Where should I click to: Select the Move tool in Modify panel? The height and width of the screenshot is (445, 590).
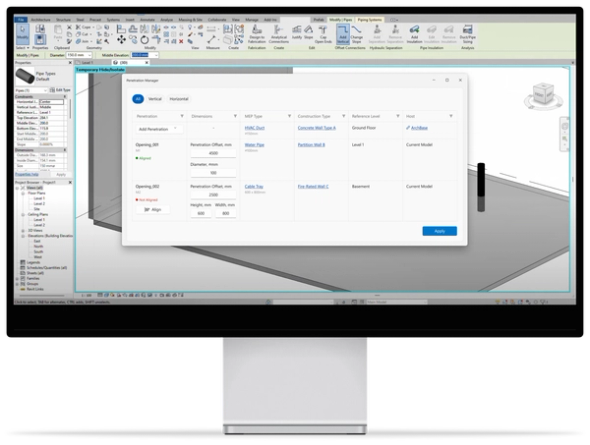click(121, 39)
